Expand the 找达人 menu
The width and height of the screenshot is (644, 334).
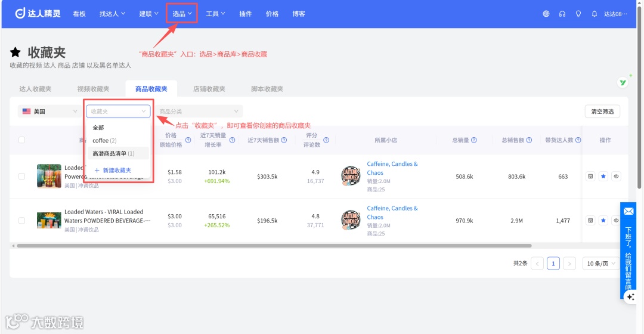click(x=112, y=14)
